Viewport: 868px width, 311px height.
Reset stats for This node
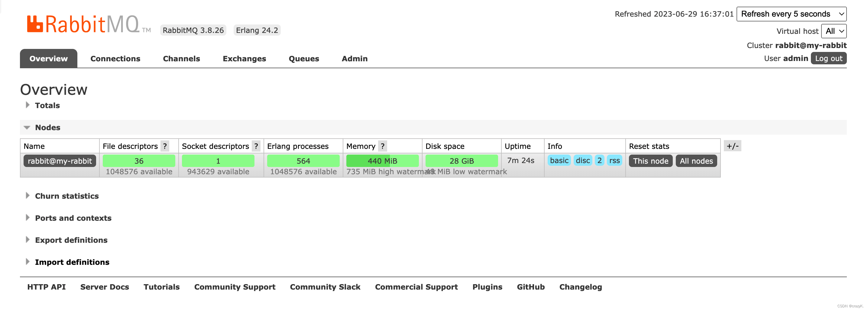tap(650, 161)
